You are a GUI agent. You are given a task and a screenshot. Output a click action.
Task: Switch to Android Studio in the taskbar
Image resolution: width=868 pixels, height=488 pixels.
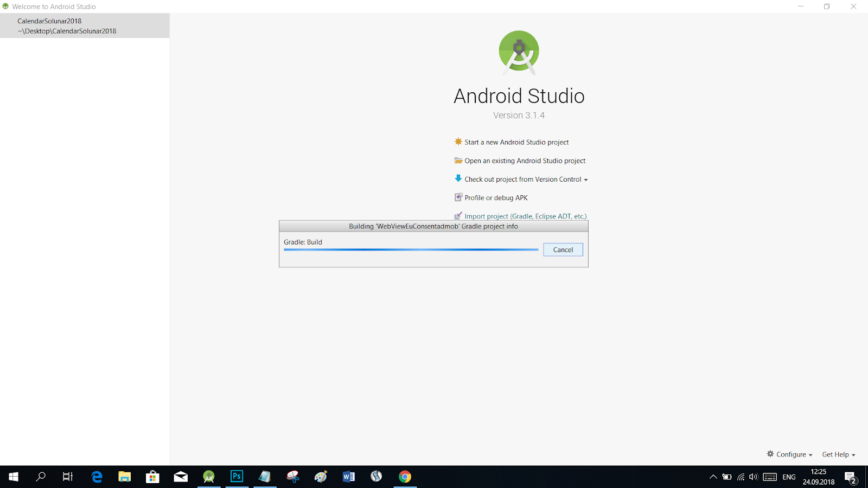coord(209,477)
